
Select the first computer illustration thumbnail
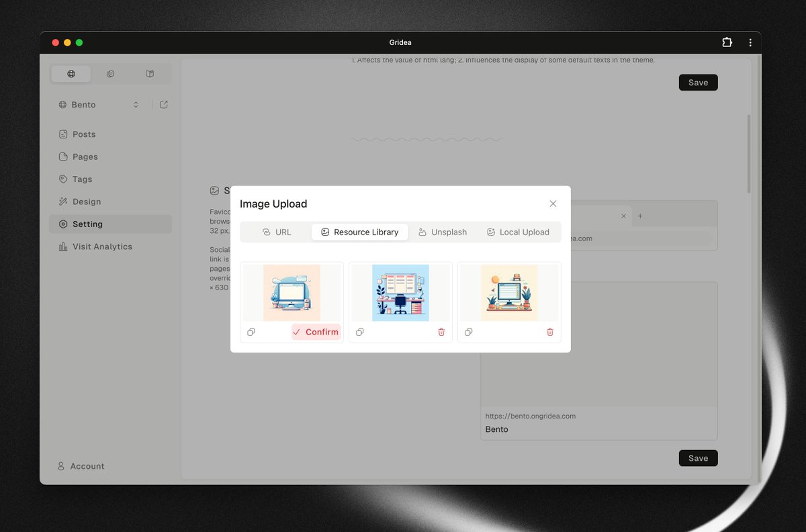point(292,292)
